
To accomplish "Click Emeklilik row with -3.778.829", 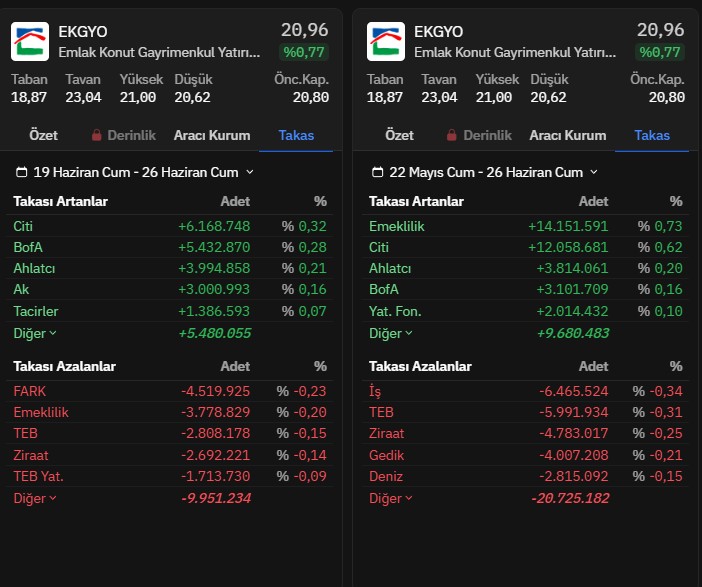I will point(170,412).
